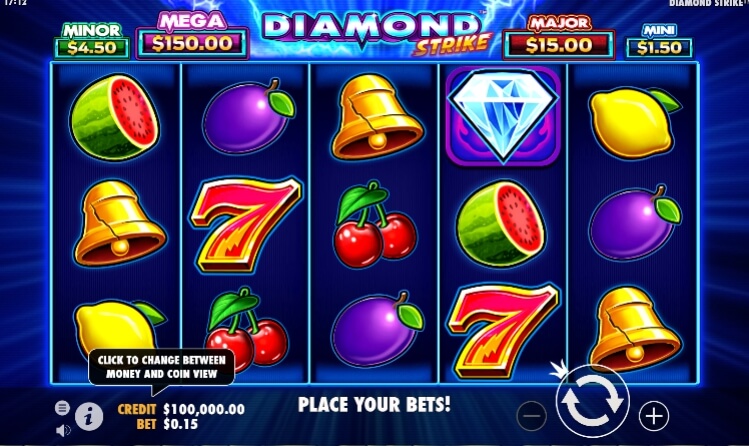Click the golden bell on reel three

point(376,117)
